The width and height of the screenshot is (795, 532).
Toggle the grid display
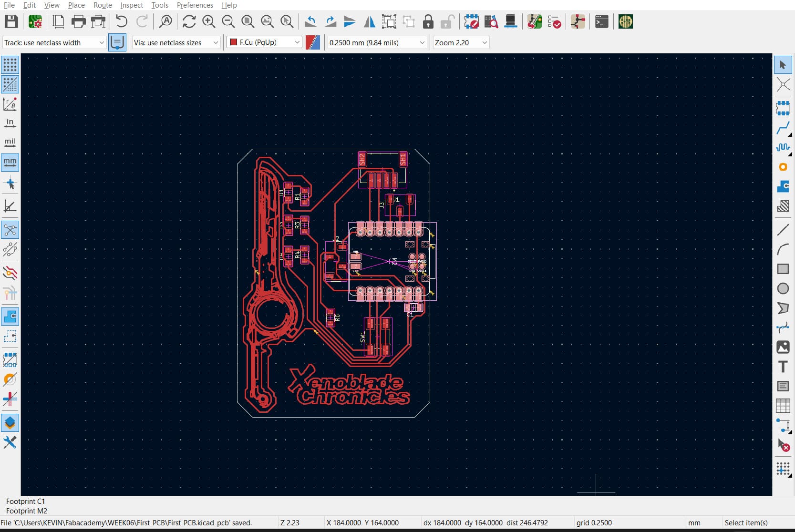point(10,65)
